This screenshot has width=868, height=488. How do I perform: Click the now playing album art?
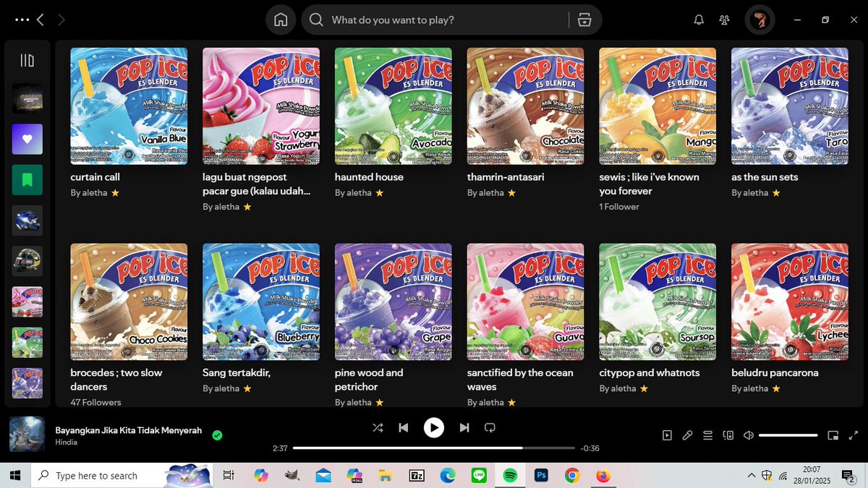point(27,435)
